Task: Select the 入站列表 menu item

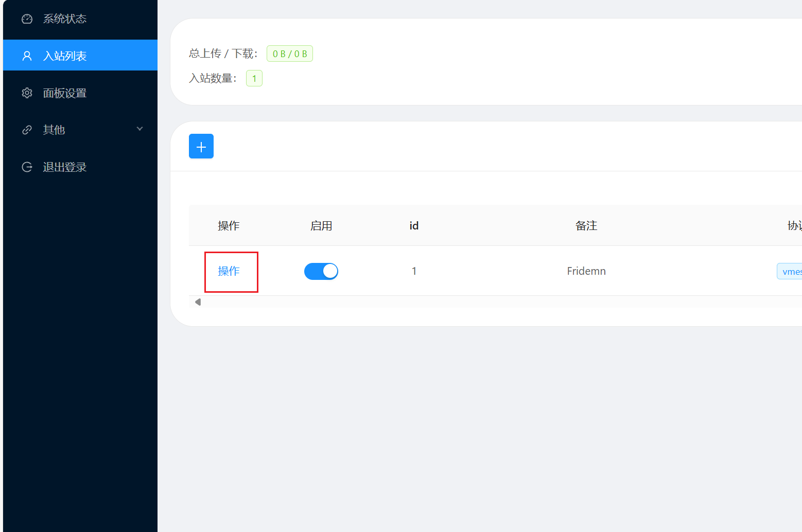Action: tap(80, 56)
